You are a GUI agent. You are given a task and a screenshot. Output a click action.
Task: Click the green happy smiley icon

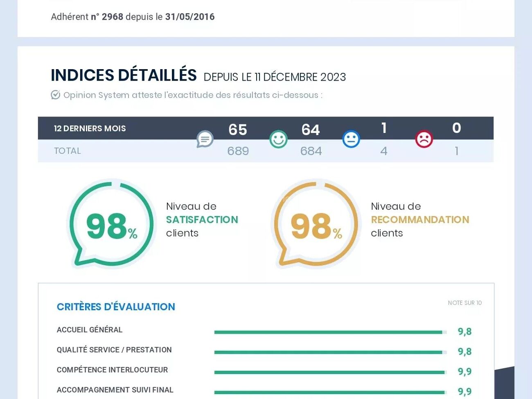(278, 140)
